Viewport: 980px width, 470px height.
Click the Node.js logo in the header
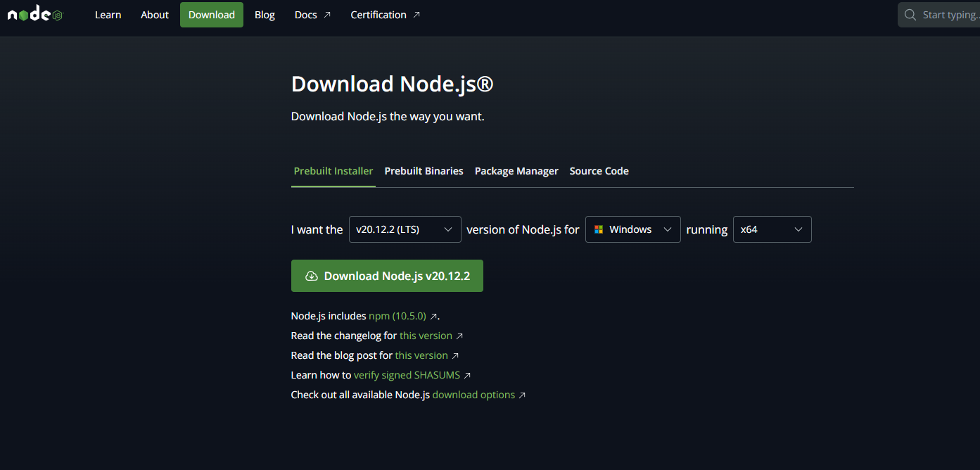[x=35, y=14]
